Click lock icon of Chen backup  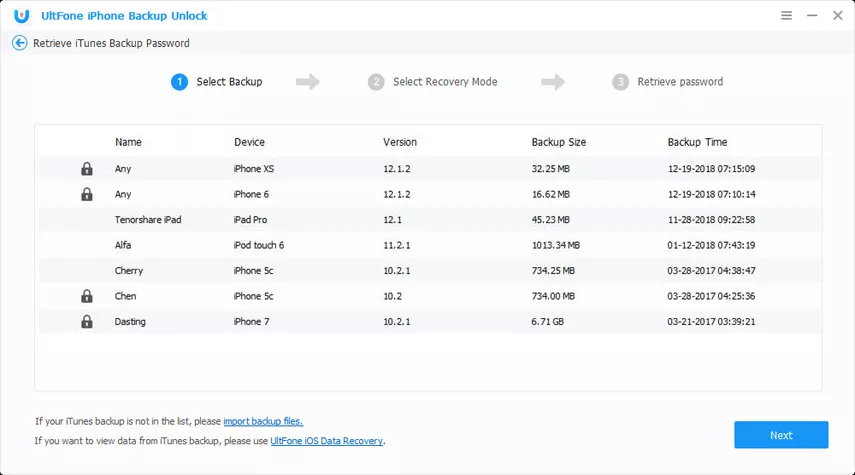(x=87, y=296)
